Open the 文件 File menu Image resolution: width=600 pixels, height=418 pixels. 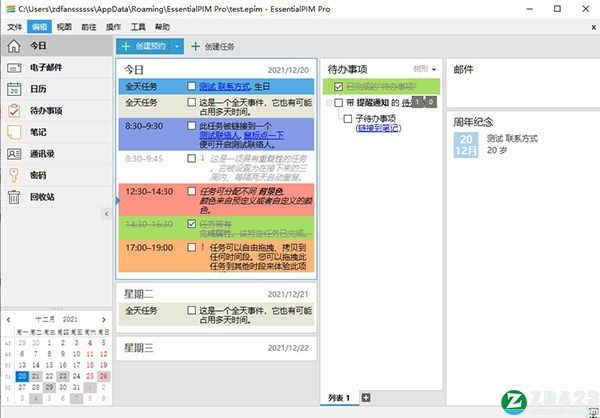[x=15, y=27]
